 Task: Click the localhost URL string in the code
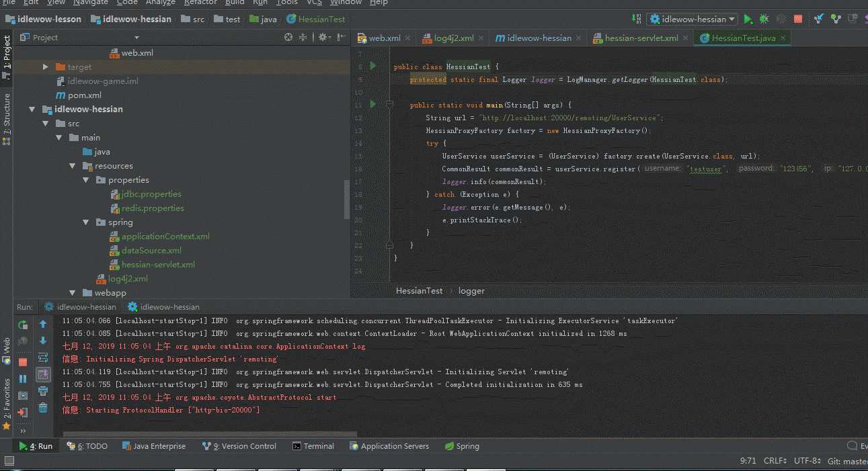(x=571, y=118)
